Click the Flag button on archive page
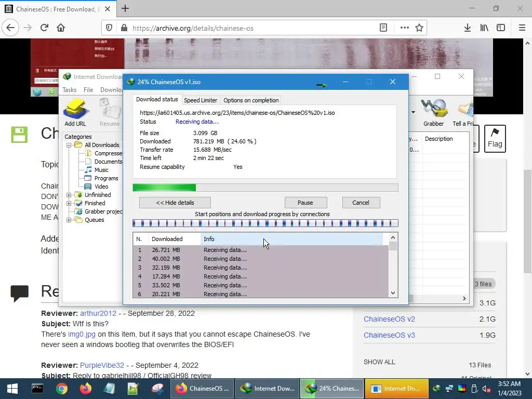 (495, 138)
